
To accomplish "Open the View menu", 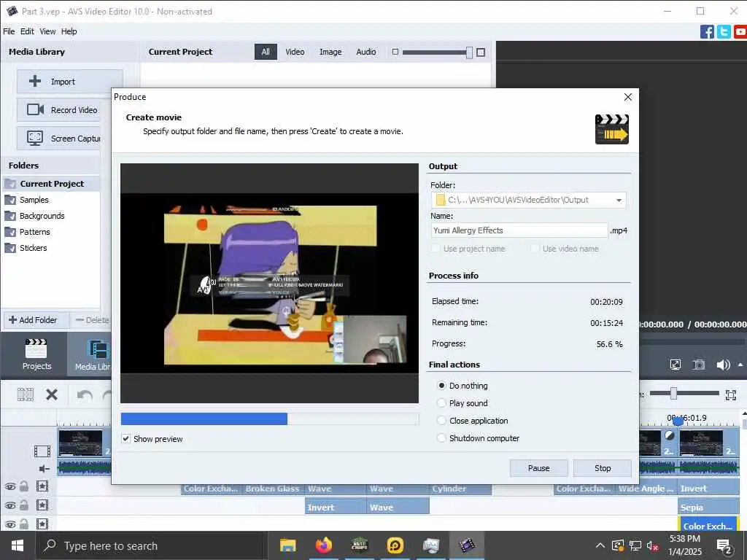I will point(47,31).
